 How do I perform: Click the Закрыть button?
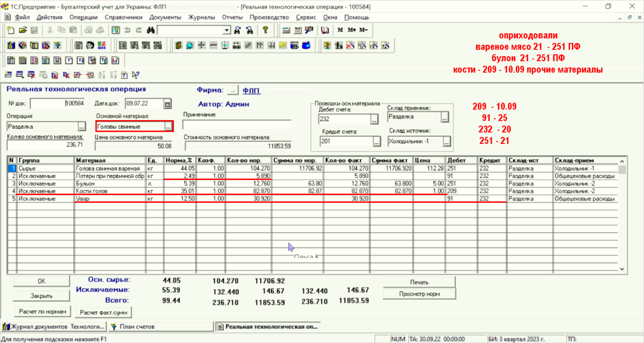[x=42, y=296]
